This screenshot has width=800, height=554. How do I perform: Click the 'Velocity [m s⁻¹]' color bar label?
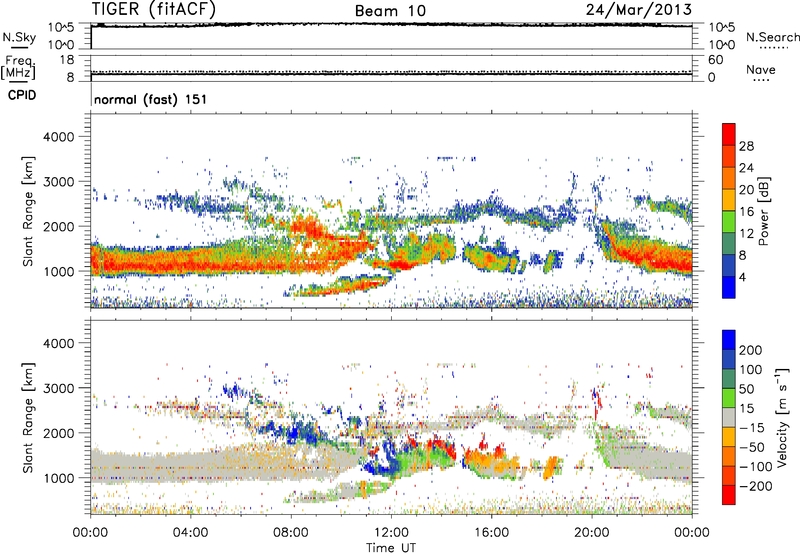[x=781, y=417]
